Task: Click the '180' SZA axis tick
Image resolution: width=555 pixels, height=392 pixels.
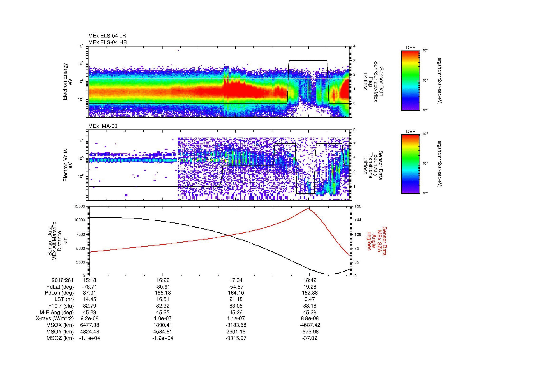Action: [357, 206]
